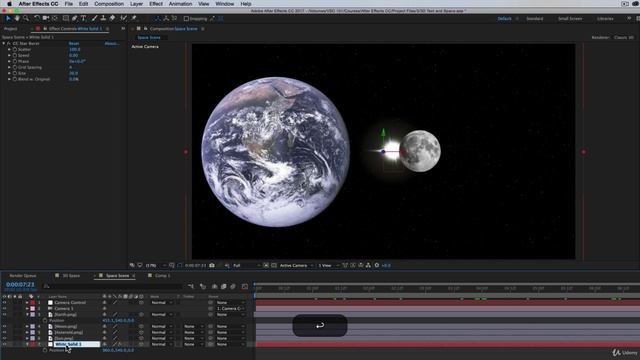
Task: Hide the Camera 1 layer eye
Action: [4, 309]
